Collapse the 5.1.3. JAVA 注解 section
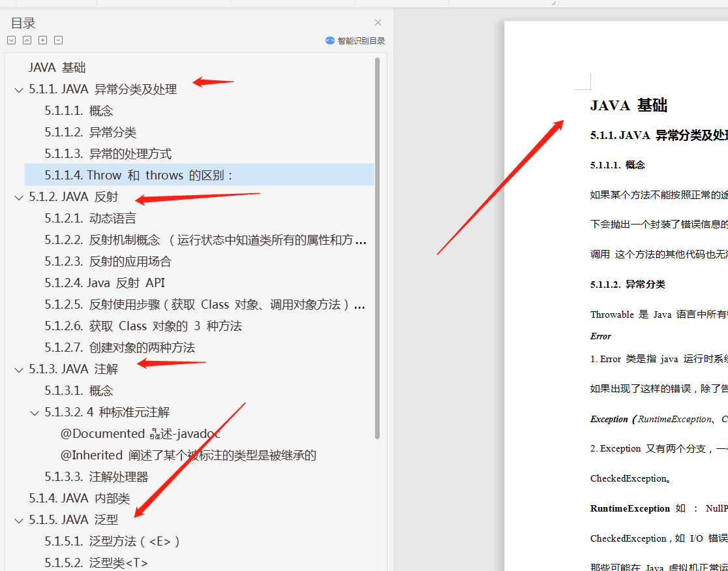The width and height of the screenshot is (728, 571). click(x=19, y=370)
